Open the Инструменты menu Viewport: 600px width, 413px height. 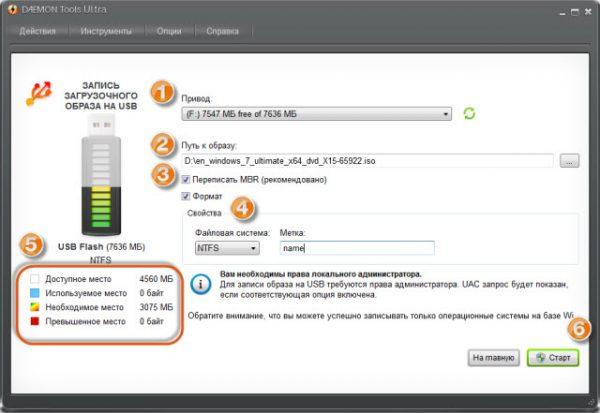106,31
